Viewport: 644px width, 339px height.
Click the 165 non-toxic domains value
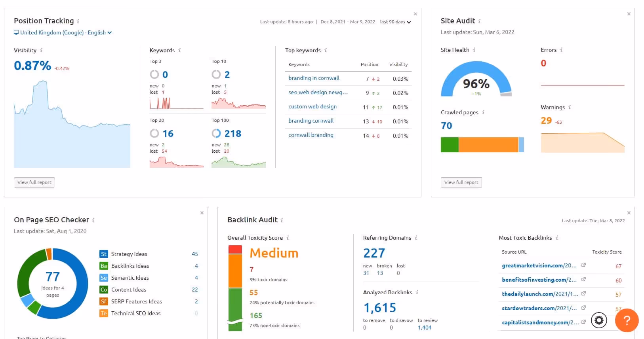point(256,316)
